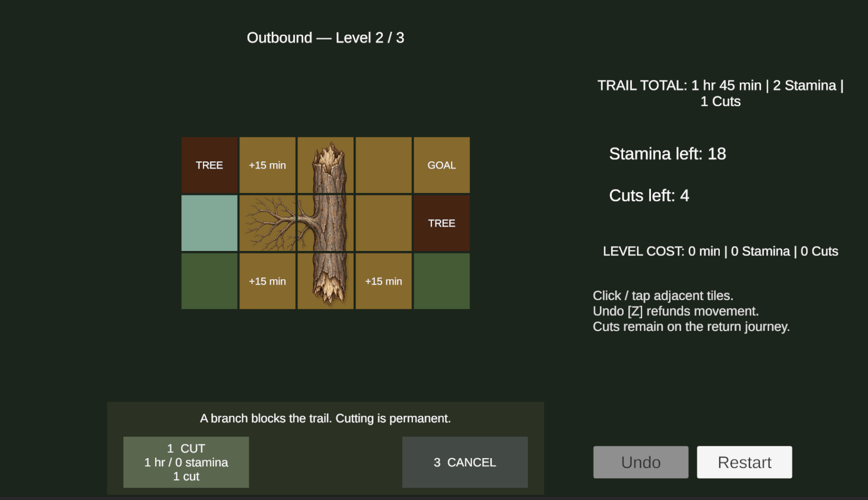Select the bottom +15 min tile left of trunk
Screen dimensions: 868x500
click(267, 281)
